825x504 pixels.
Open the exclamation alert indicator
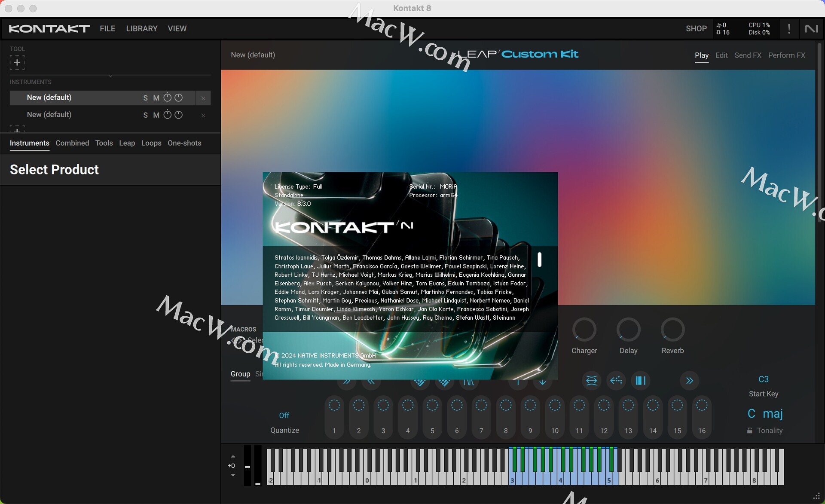pos(789,29)
